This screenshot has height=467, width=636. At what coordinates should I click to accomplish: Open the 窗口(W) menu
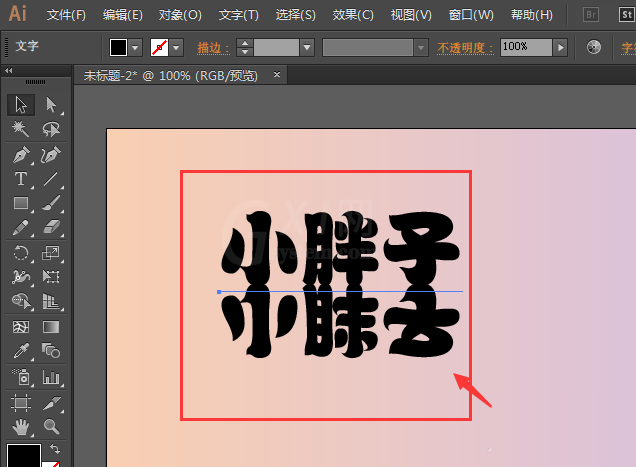tap(471, 15)
